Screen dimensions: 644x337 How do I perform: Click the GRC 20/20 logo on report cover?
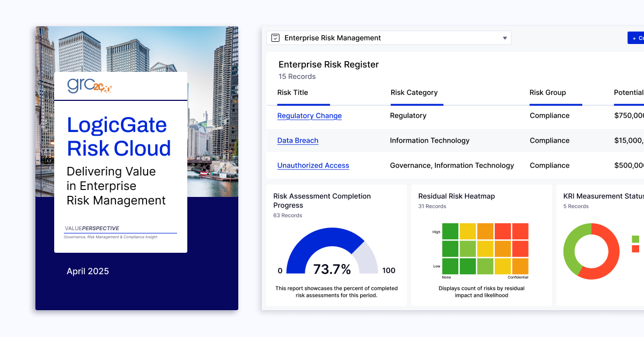pos(89,86)
